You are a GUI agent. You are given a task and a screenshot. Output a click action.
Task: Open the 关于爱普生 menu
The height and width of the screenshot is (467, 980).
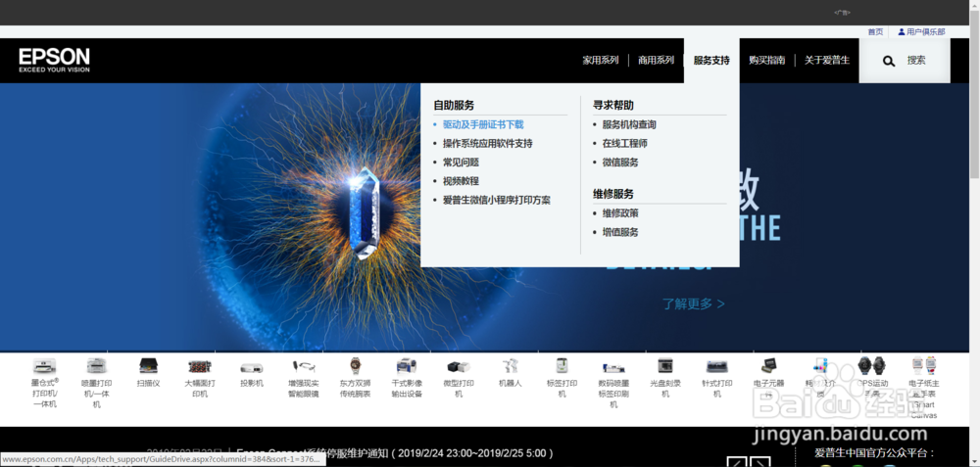pyautogui.click(x=827, y=61)
